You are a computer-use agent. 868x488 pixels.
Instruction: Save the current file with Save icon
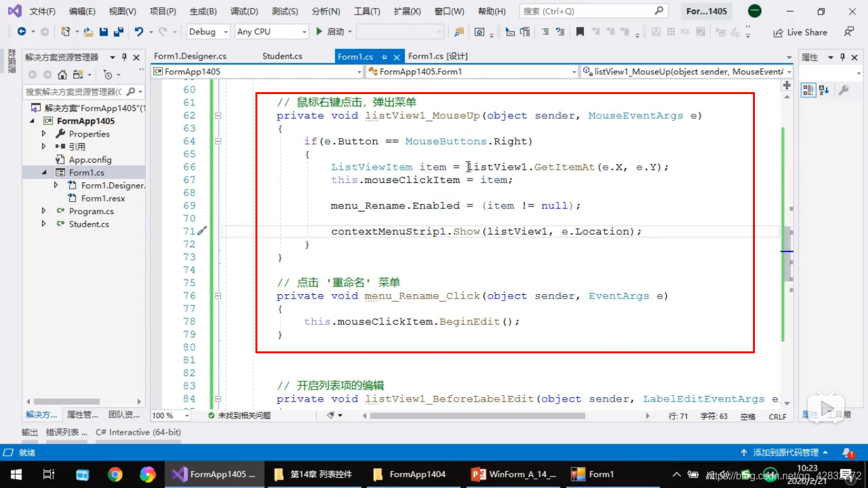click(x=104, y=32)
